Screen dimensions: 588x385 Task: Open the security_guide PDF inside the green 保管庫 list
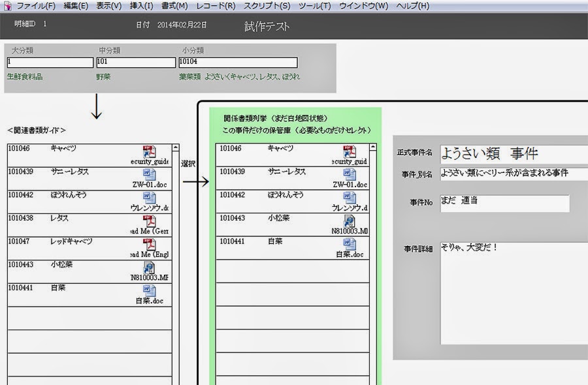click(349, 151)
